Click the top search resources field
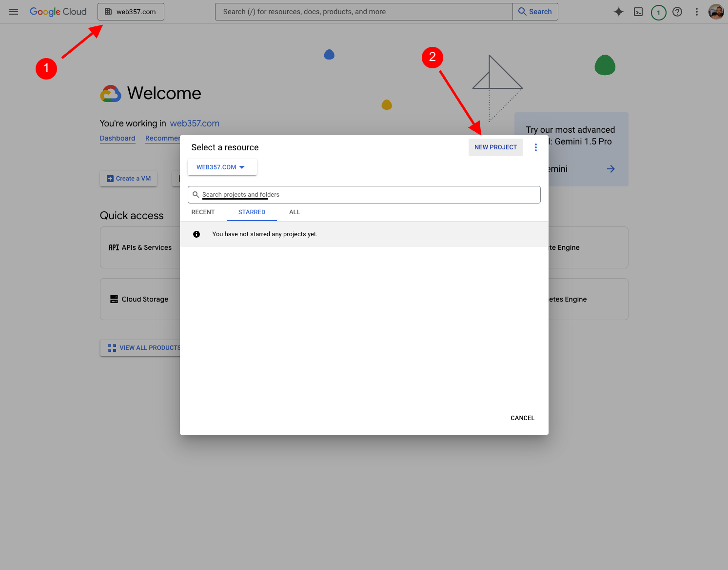The width and height of the screenshot is (728, 570). [x=364, y=12]
